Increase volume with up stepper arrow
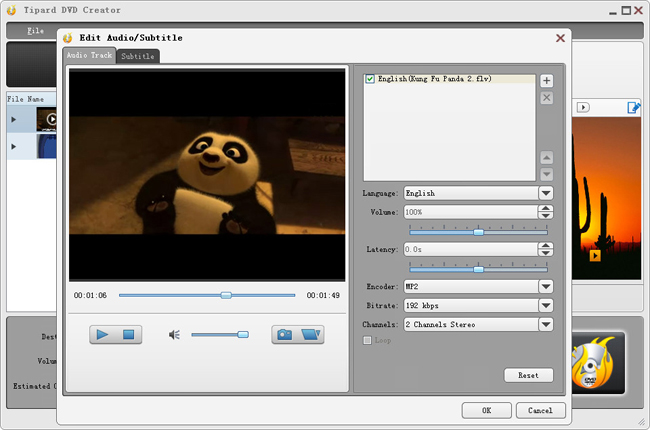Viewport: 650px width, 430px height. (x=546, y=209)
